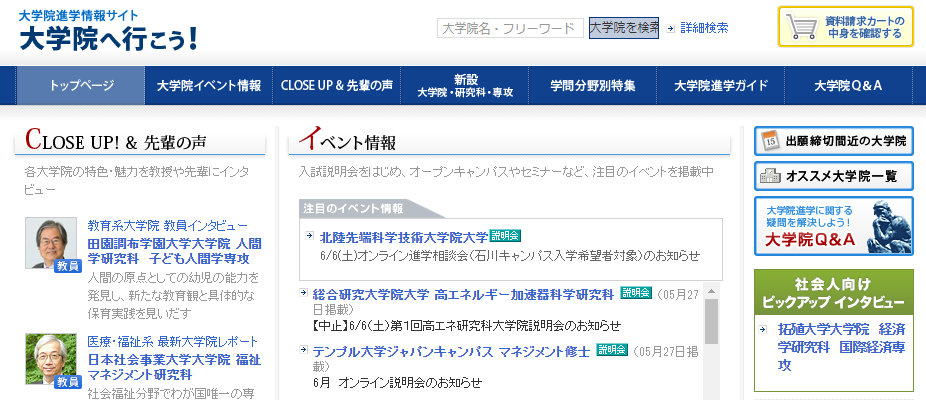Click CLOSE UP! & 先輩の声 section heading
The width and height of the screenshot is (926, 400).
tap(116, 141)
